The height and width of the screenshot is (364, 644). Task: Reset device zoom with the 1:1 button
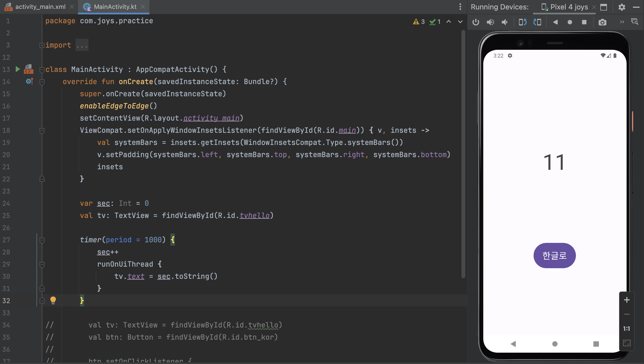(x=627, y=329)
